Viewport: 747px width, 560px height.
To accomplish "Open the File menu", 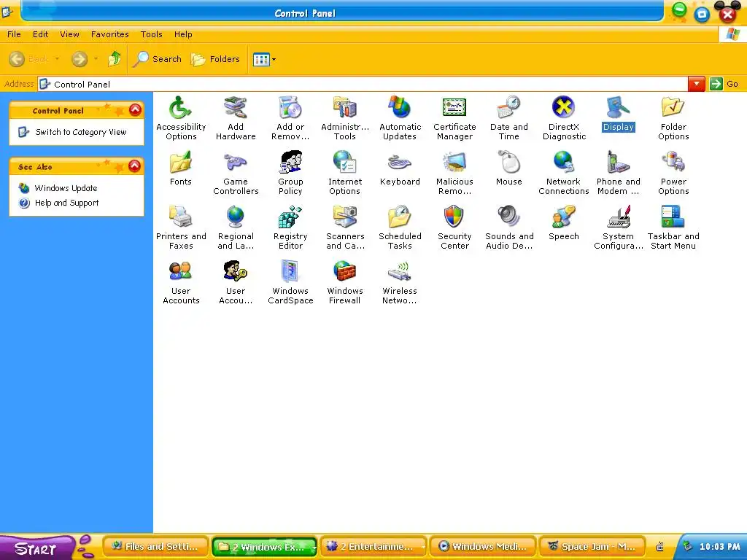I will [x=14, y=34].
